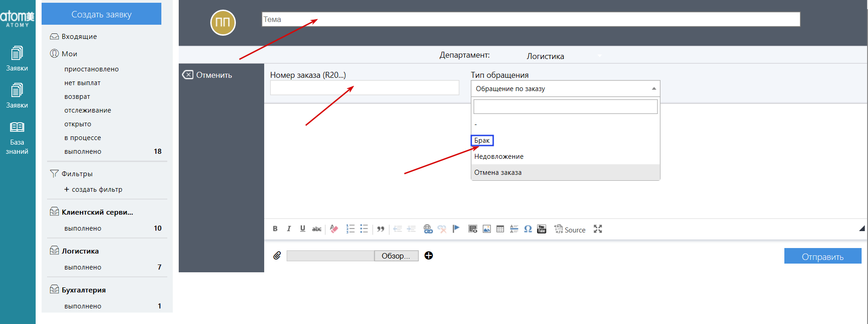Insert an image into the message
The width and height of the screenshot is (868, 324).
(487, 229)
